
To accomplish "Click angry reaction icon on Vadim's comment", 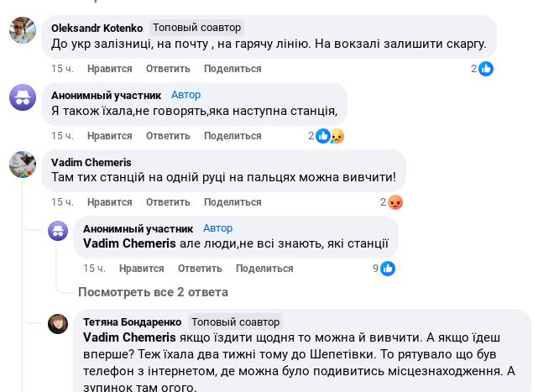I will [396, 202].
